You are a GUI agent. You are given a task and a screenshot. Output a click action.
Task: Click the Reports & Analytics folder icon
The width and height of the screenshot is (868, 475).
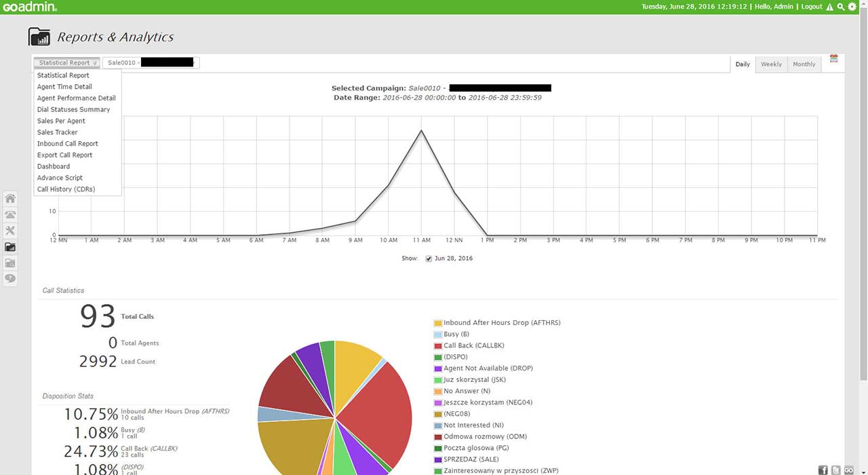[x=39, y=37]
